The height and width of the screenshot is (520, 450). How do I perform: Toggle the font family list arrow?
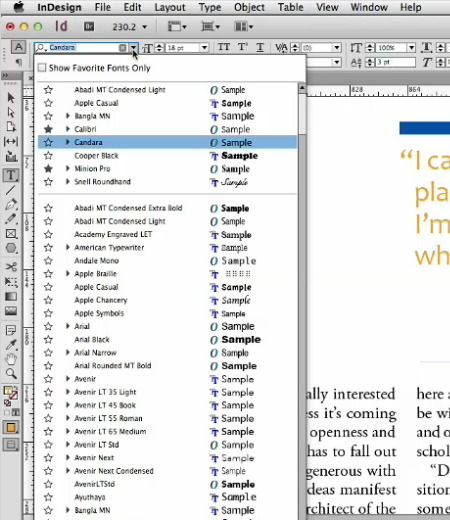[133, 48]
